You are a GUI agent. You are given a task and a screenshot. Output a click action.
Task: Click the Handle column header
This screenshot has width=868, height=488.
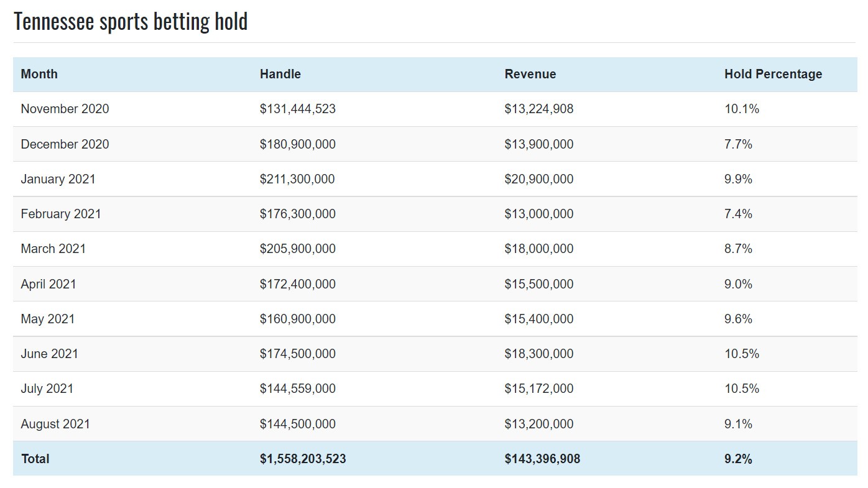coord(280,74)
